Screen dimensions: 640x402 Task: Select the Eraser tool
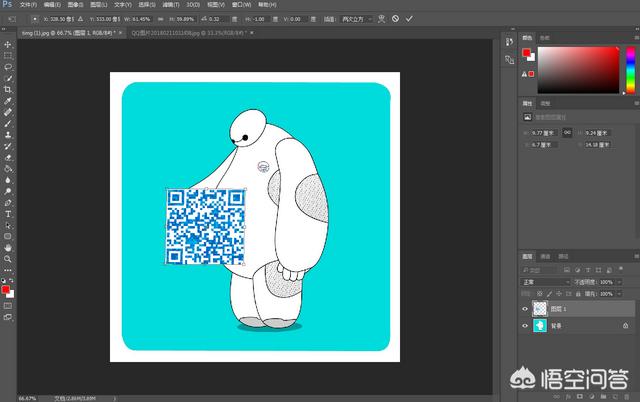pos(8,158)
